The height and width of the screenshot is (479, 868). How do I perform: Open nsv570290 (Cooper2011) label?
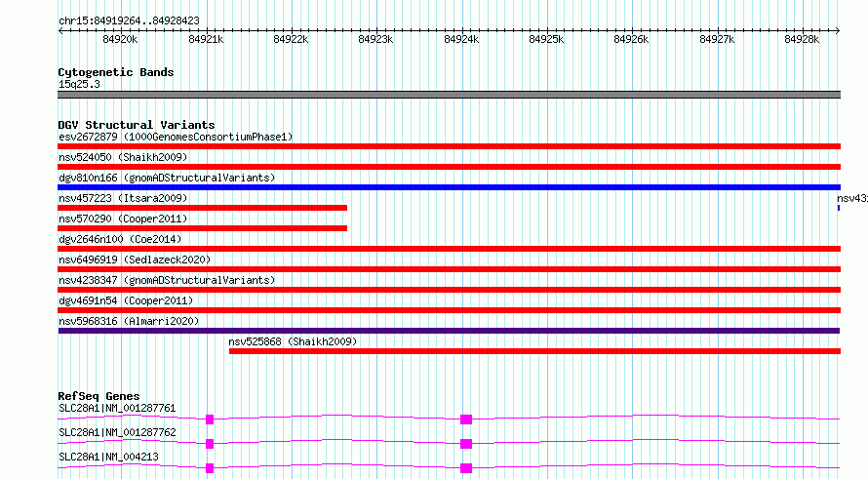[x=123, y=219]
